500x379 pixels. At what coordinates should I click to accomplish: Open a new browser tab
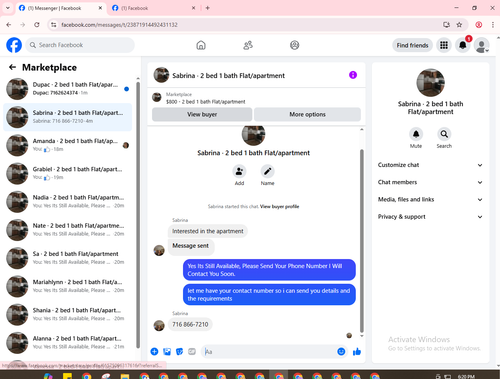click(x=208, y=8)
